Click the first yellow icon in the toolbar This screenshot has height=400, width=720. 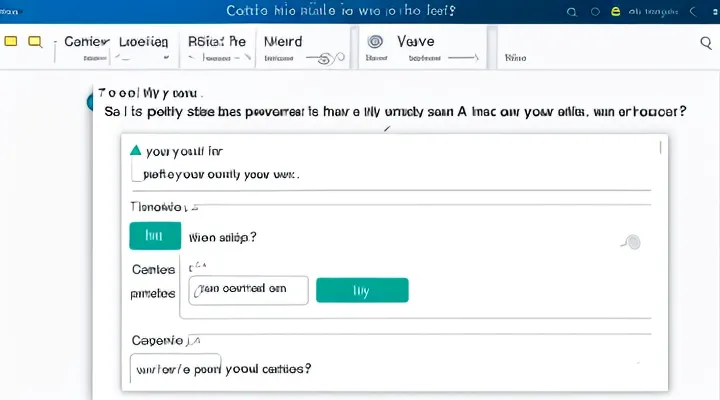point(11,42)
